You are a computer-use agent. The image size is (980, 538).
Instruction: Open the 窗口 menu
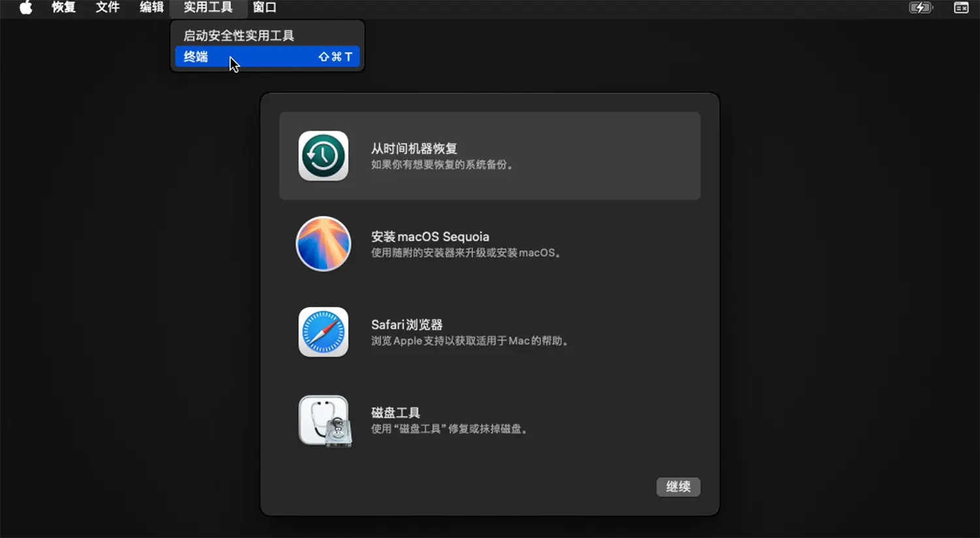265,8
